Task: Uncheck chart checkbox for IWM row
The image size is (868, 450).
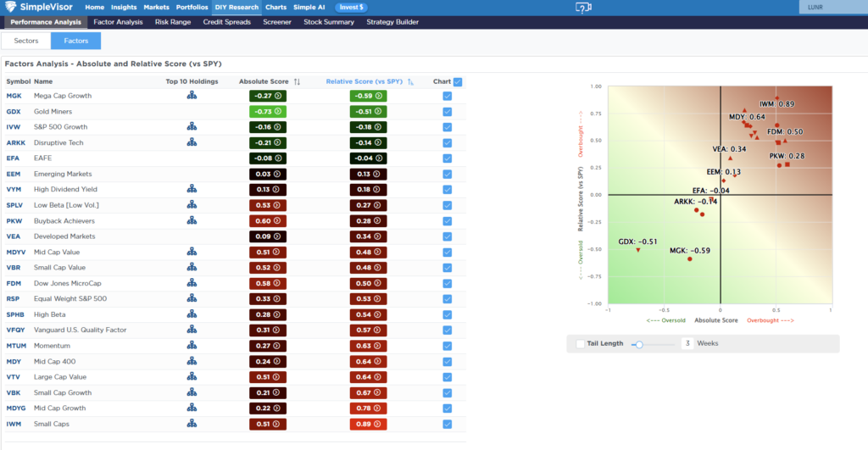Action: point(448,424)
